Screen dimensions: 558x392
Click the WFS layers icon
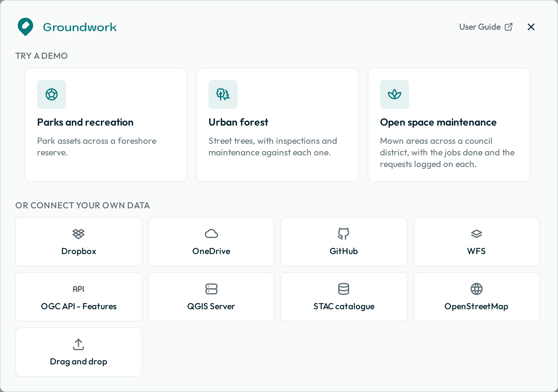click(476, 234)
